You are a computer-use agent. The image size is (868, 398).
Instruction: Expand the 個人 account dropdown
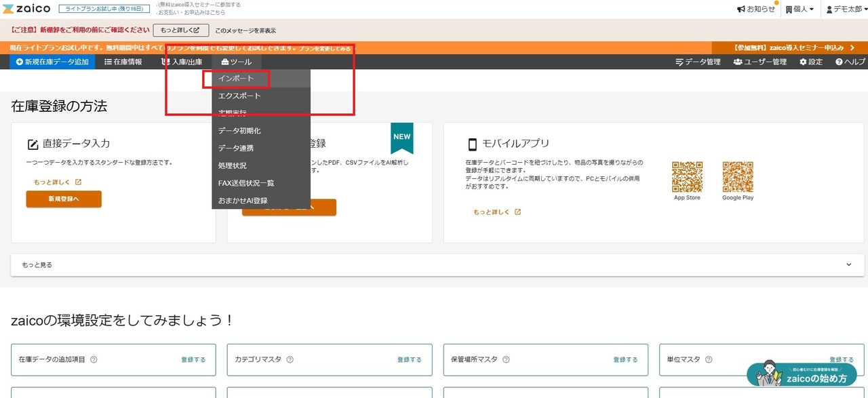click(800, 9)
